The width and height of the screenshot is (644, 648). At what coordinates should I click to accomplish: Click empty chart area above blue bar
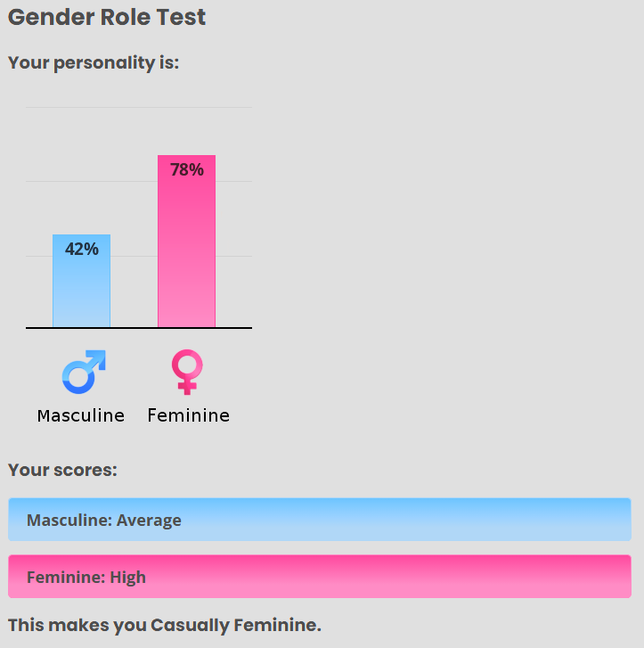click(81, 169)
